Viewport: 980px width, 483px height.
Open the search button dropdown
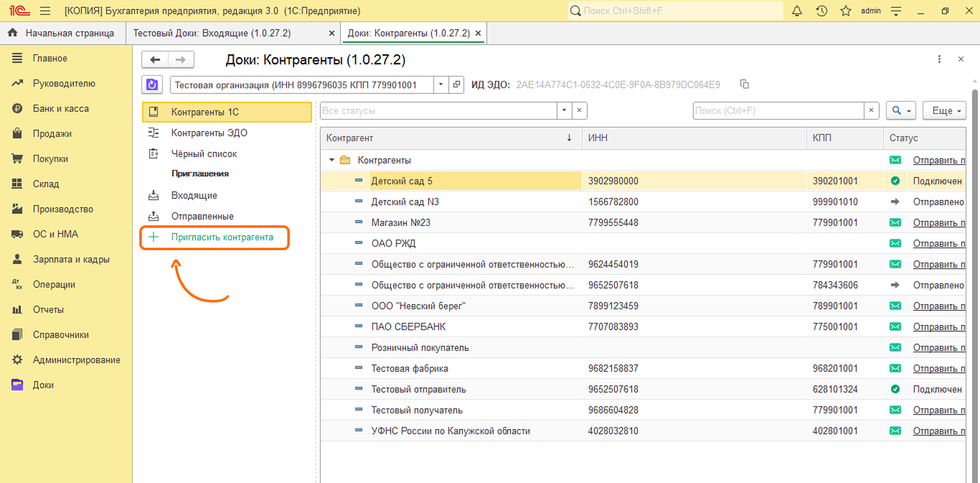(900, 111)
